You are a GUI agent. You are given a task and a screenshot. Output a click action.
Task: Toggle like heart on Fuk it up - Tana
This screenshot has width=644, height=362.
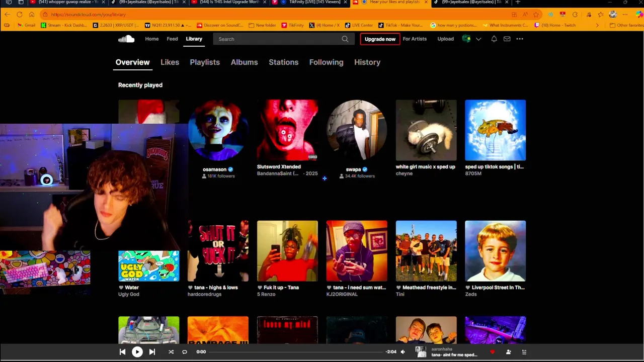(x=260, y=288)
